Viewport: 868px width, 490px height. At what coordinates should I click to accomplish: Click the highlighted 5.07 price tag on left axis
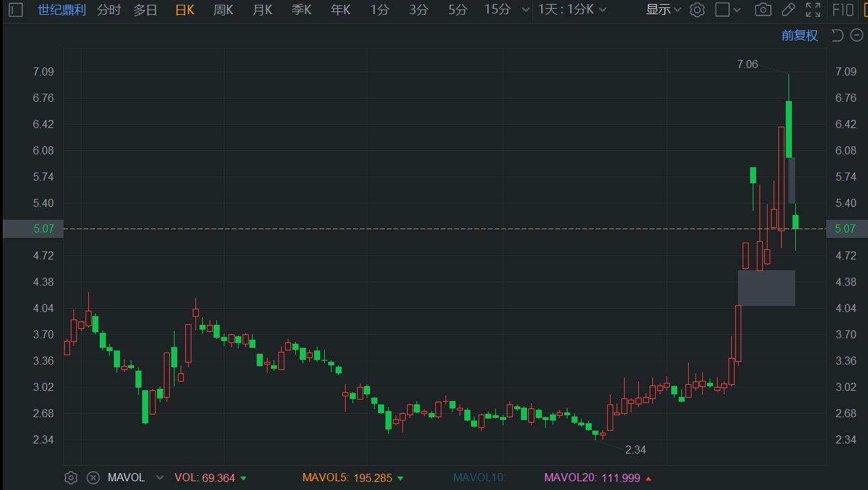[x=32, y=228]
